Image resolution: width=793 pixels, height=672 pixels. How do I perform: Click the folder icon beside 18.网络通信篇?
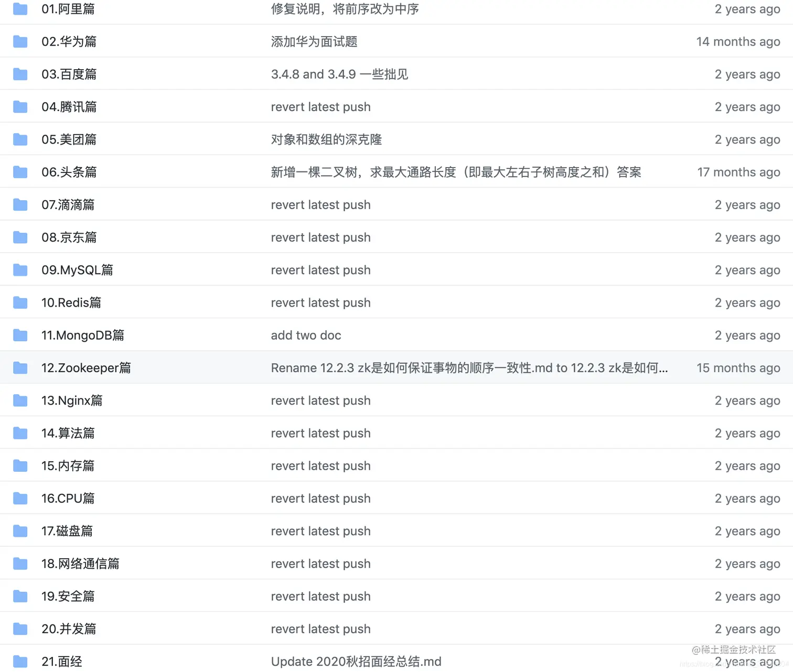[20, 563]
